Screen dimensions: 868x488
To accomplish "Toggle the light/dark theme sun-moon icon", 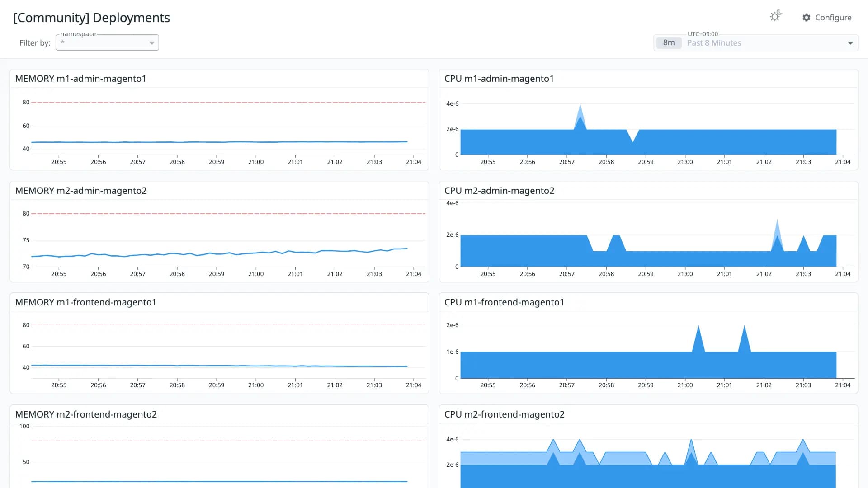I will tap(776, 16).
